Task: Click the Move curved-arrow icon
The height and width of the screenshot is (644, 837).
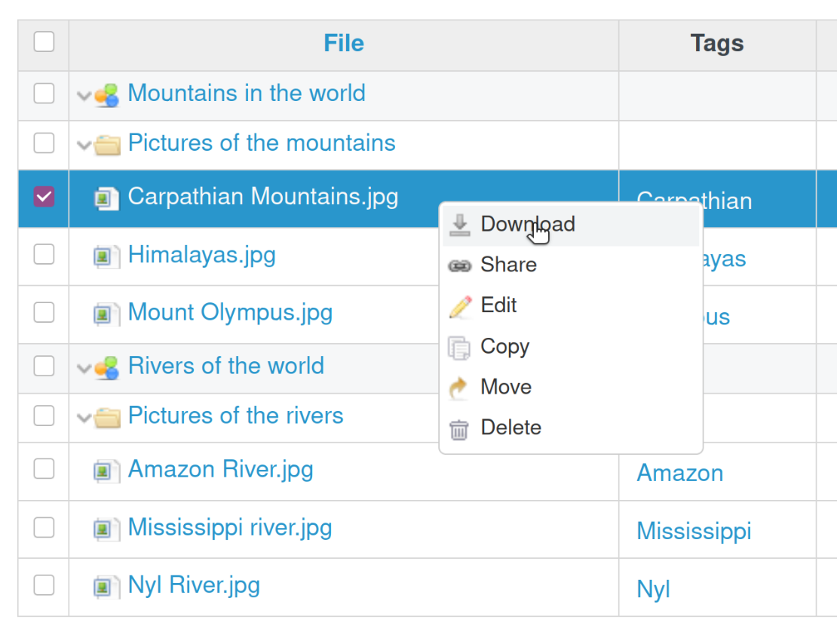Action: point(458,387)
